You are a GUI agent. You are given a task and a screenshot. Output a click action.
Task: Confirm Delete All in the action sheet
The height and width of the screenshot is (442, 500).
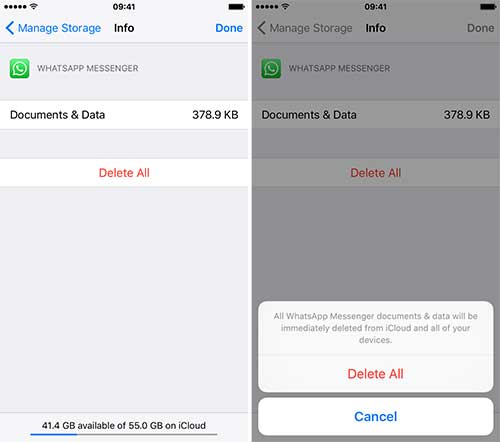pyautogui.click(x=375, y=374)
